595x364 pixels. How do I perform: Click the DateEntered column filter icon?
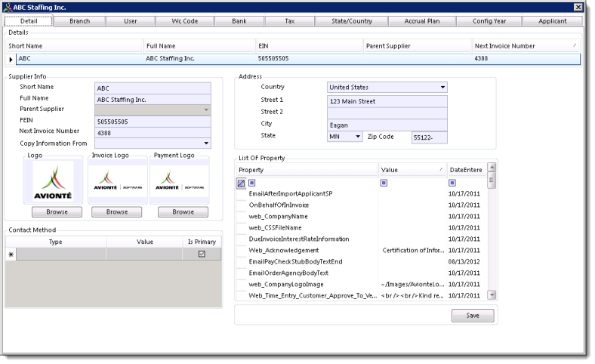point(452,183)
